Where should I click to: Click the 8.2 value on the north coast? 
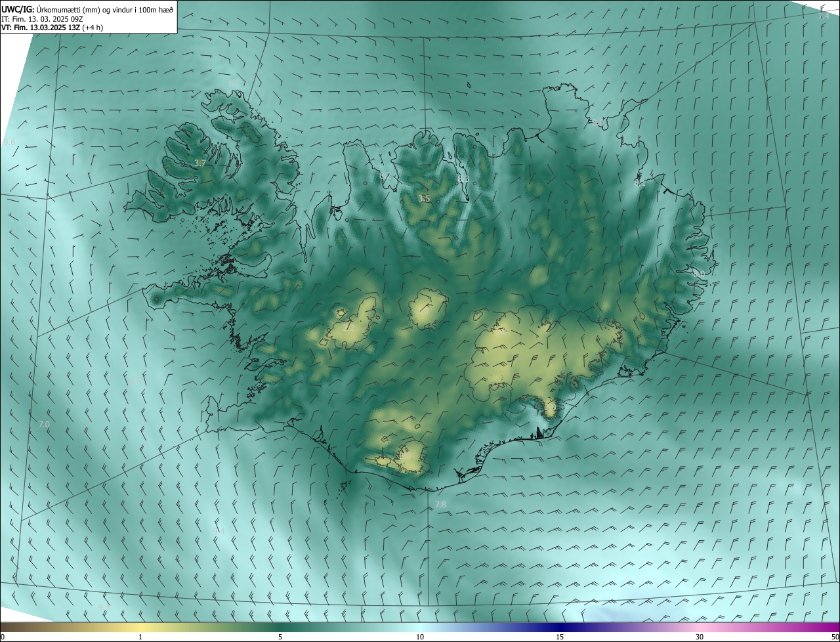pos(385,176)
